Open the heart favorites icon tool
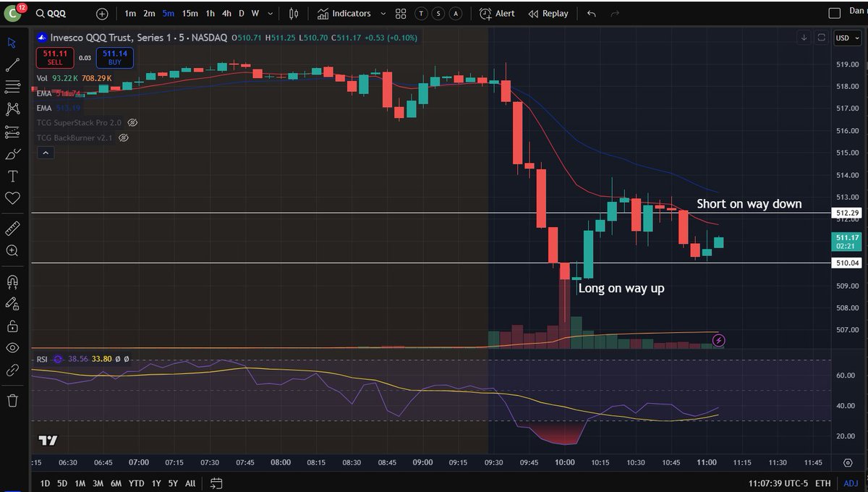 tap(12, 198)
